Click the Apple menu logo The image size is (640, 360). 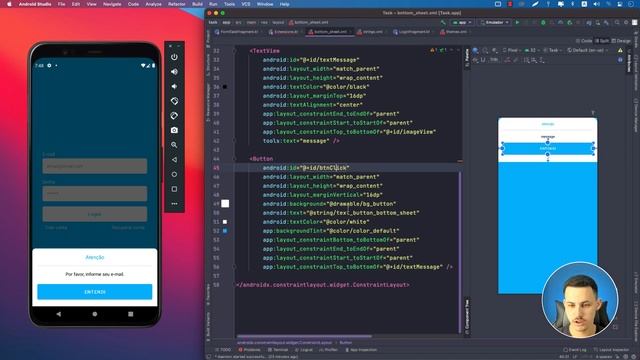coord(9,4)
